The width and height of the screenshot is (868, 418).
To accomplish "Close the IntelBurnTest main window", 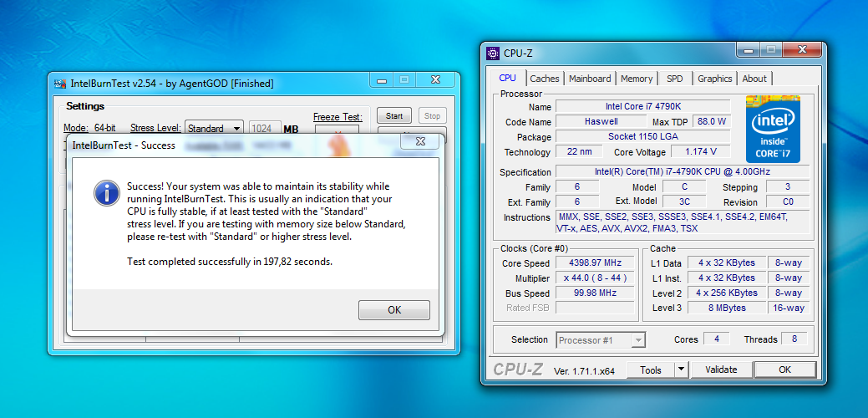I will (435, 79).
